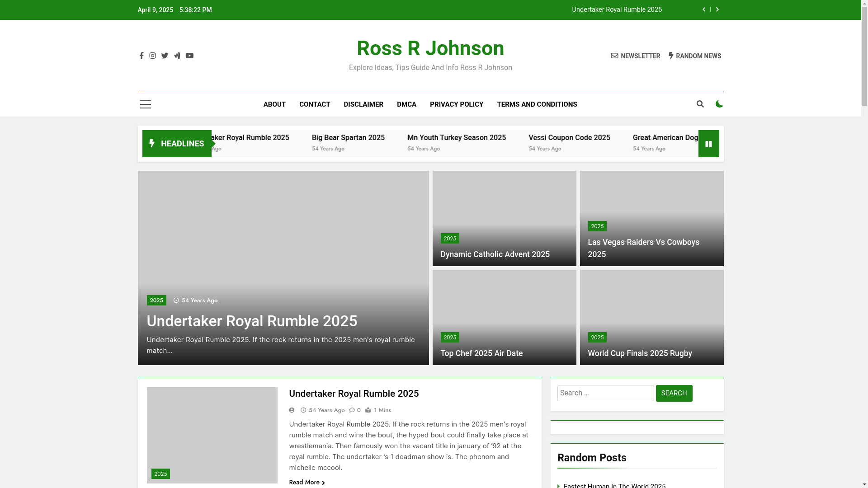Click the Newsletter envelope link

[635, 56]
